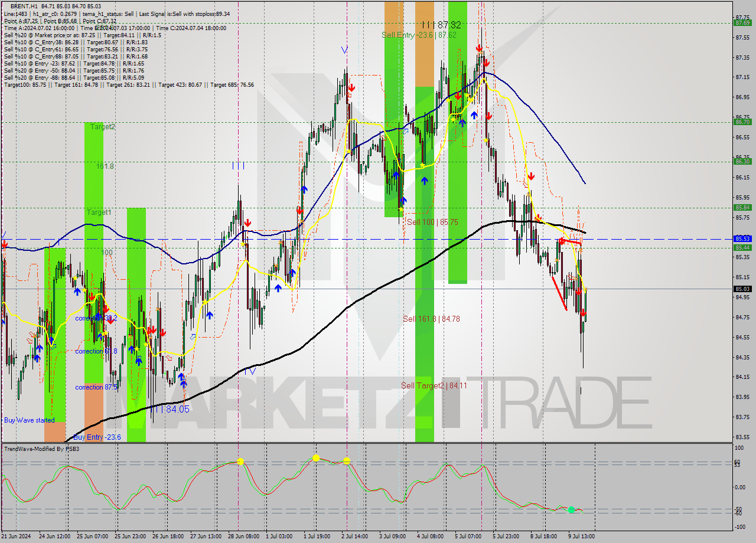
Task: Click the BRENT,H1 chart title text
Action: pyautogui.click(x=56, y=6)
